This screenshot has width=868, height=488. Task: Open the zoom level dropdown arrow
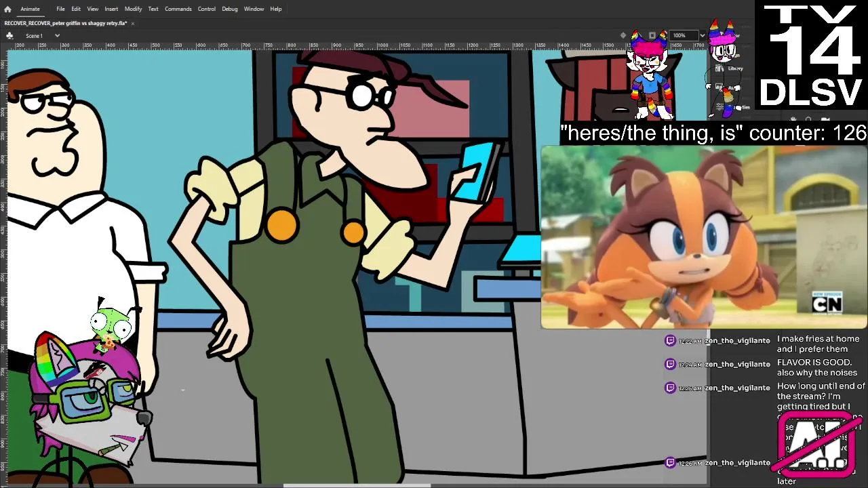(x=703, y=35)
